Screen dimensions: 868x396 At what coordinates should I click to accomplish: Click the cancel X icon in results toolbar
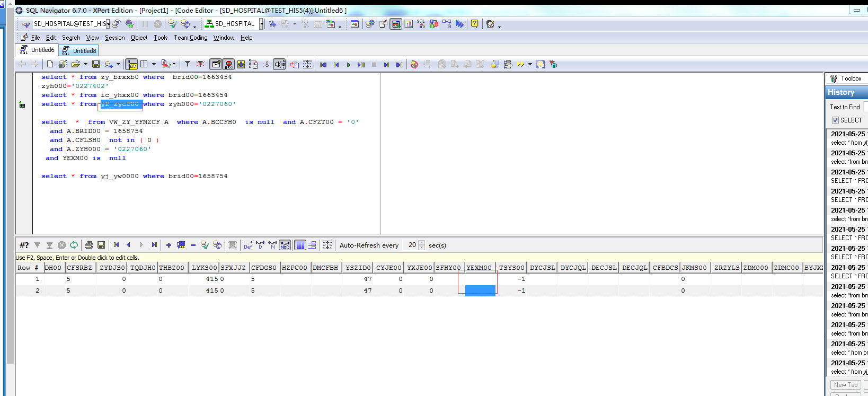[61, 245]
